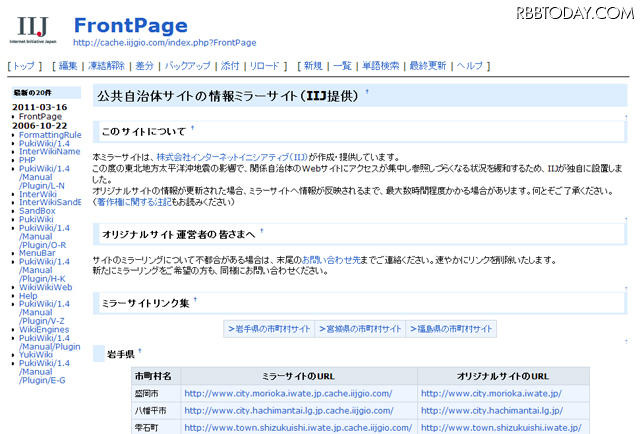Click anchor mark beside ミラーサイトリンク集 heading
Image resolution: width=640 pixels, height=434 pixels.
tap(196, 300)
